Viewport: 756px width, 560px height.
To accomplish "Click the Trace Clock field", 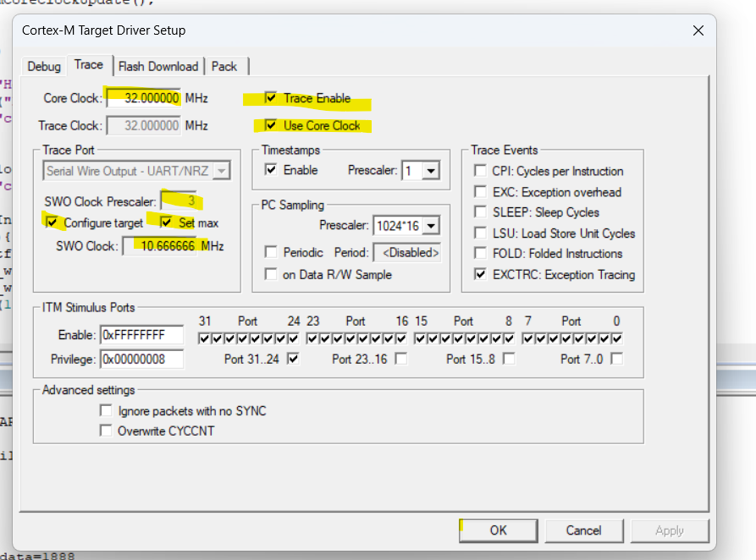I will tap(144, 126).
